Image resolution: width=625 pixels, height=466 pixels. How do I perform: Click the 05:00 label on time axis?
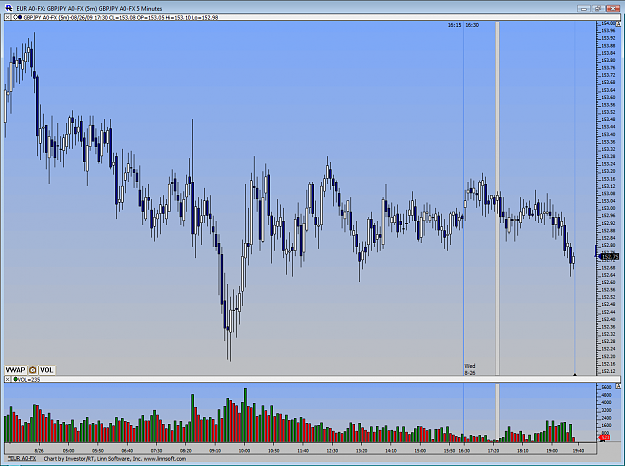point(69,451)
